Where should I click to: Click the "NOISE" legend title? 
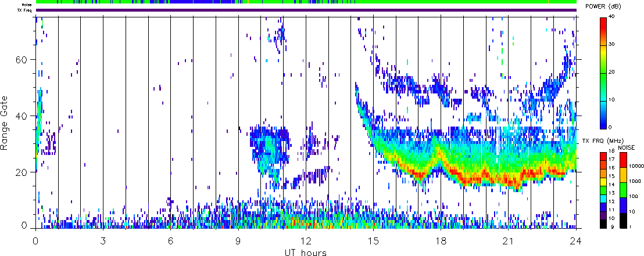628,147
